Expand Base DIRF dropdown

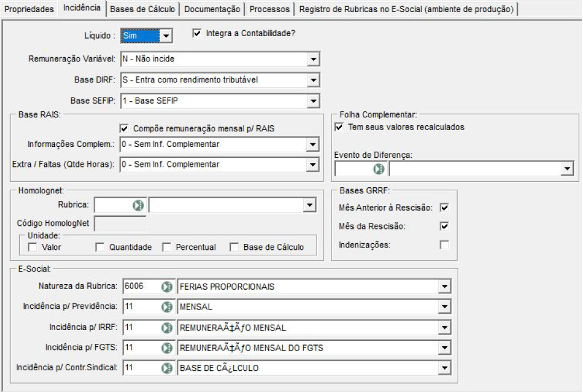[x=314, y=80]
